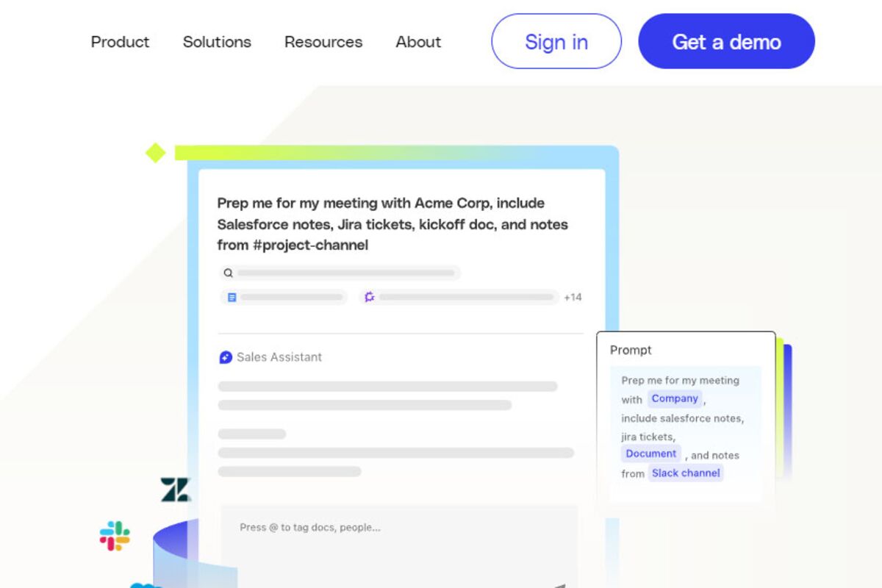Select the Document tag in Prompt

click(651, 454)
